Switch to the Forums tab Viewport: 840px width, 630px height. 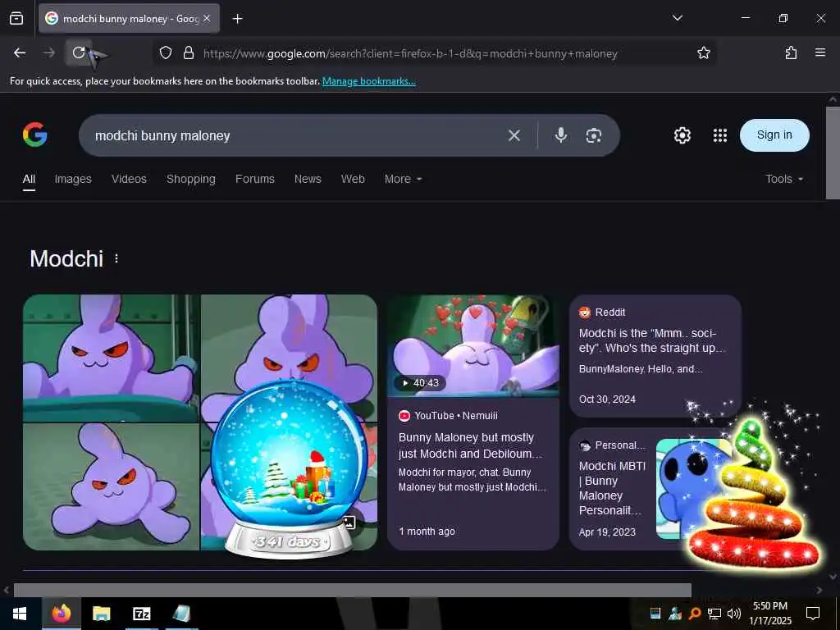pyautogui.click(x=254, y=179)
